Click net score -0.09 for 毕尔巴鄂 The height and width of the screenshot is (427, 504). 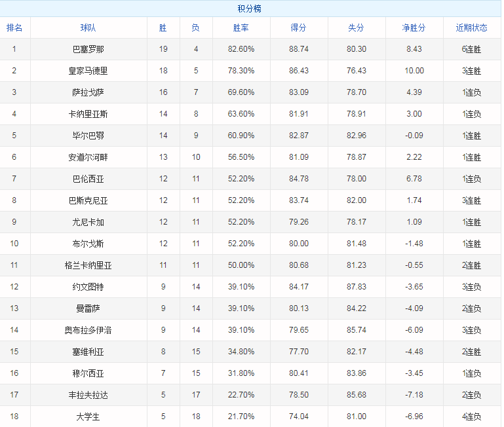(x=414, y=136)
